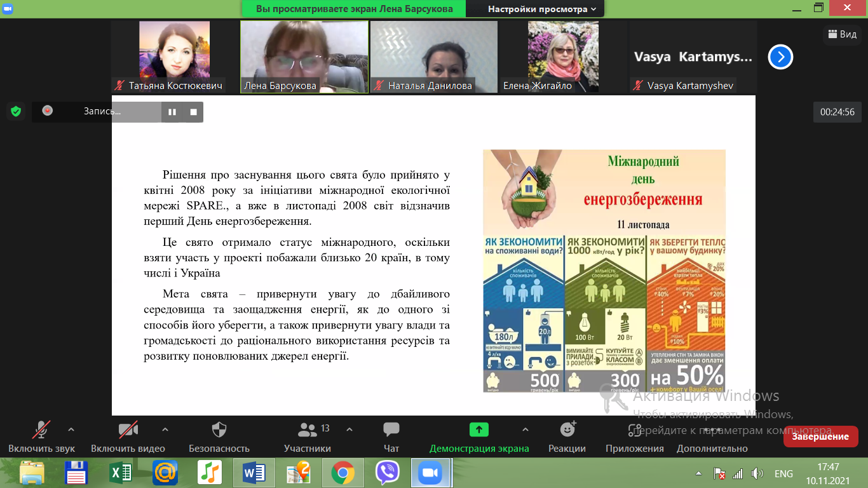Screen dimensions: 868x488
Task: Click the green encryption shield icon
Action: pos(16,112)
